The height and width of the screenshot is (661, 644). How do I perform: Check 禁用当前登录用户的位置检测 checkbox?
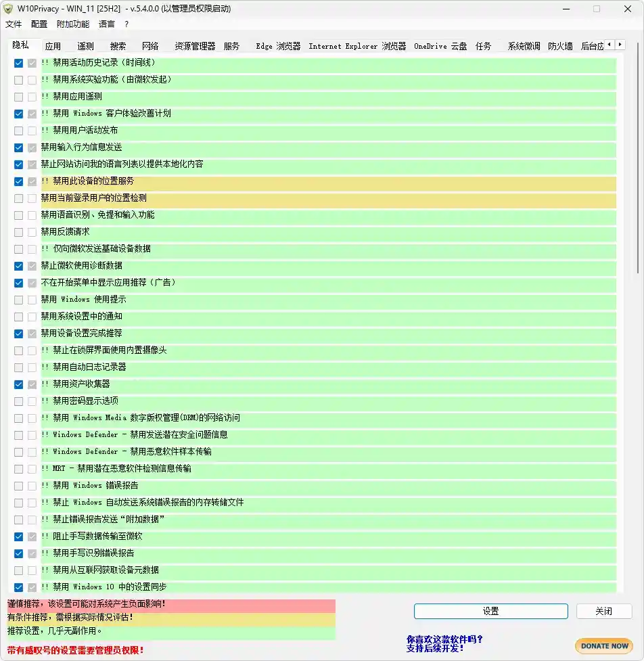18,198
